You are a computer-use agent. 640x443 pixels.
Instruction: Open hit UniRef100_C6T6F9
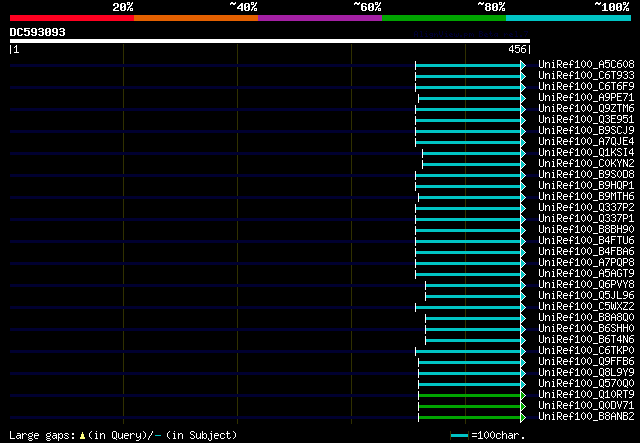pos(586,87)
